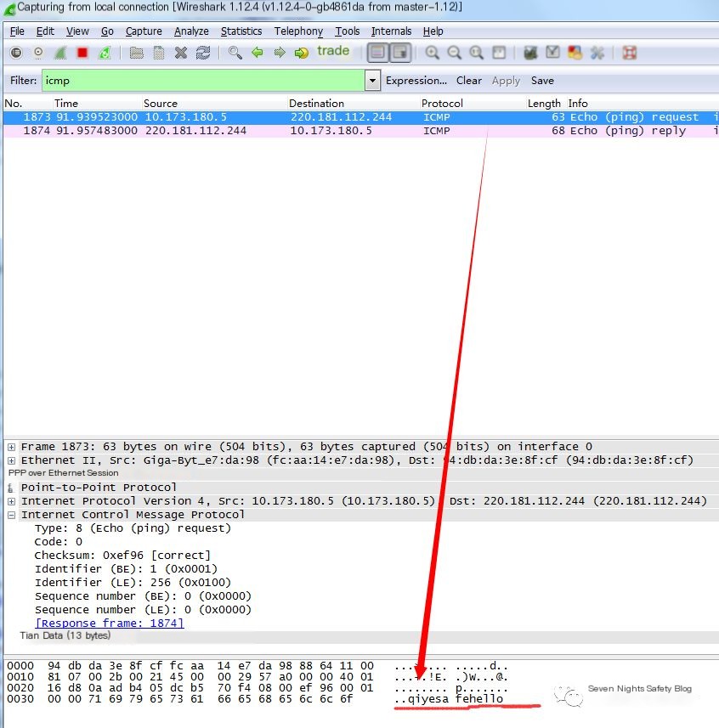This screenshot has height=728, width=719.
Task: Select Type: 8 (Echo (ping) request) line
Action: (133, 528)
